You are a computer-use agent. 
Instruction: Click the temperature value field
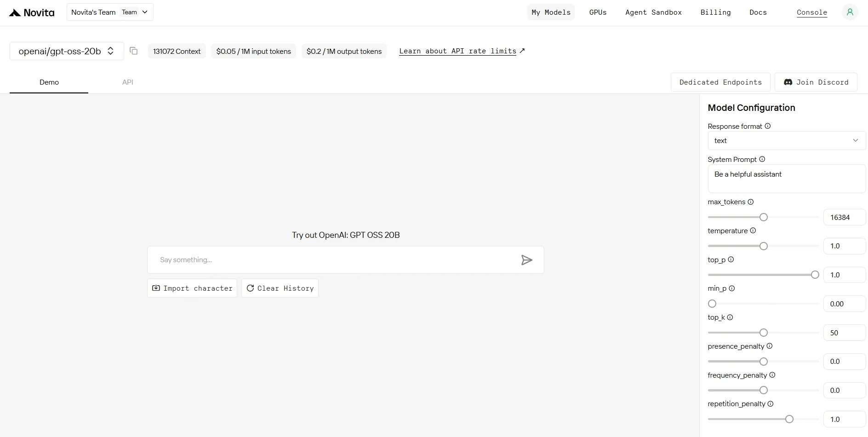pyautogui.click(x=845, y=246)
